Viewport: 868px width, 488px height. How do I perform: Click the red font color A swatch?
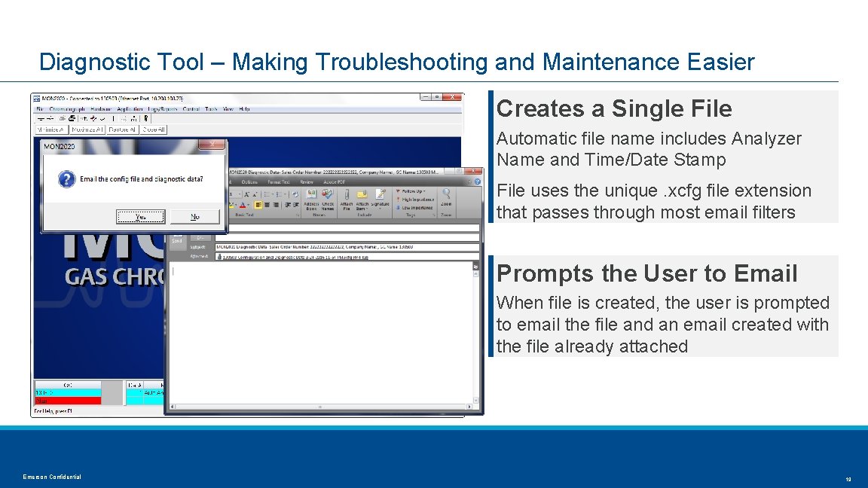(x=243, y=205)
